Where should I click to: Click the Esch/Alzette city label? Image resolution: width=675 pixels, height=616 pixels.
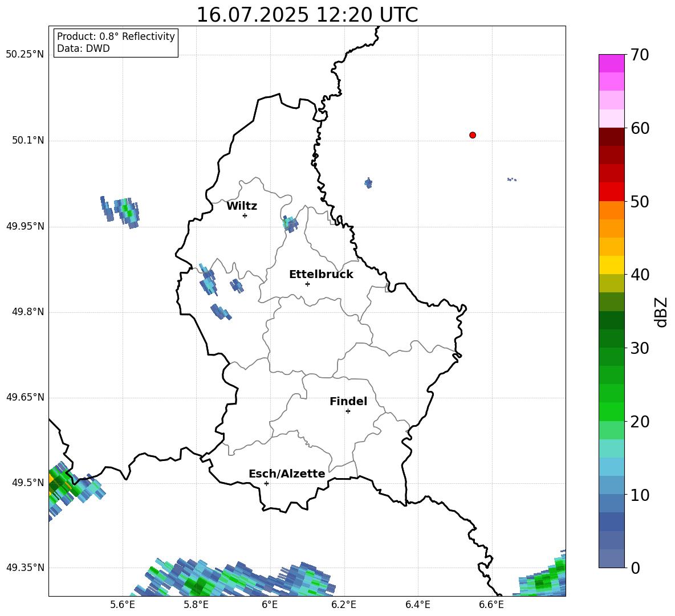coord(287,474)
